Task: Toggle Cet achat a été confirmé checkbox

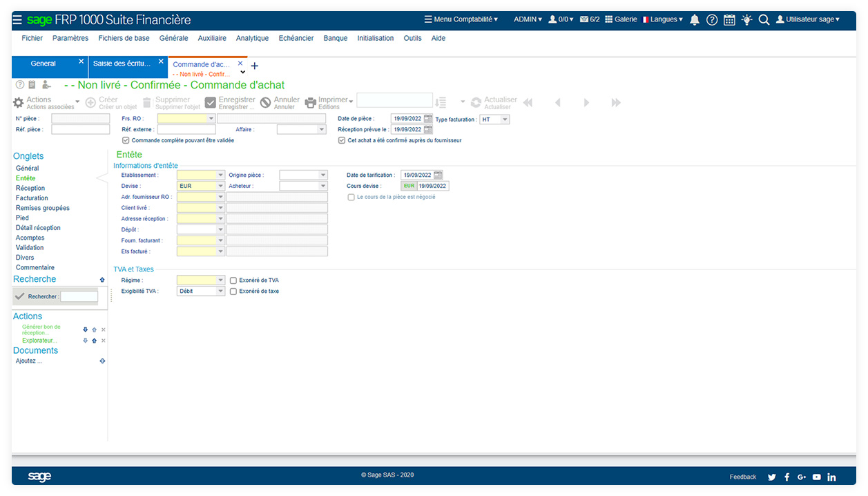Action: pyautogui.click(x=341, y=140)
